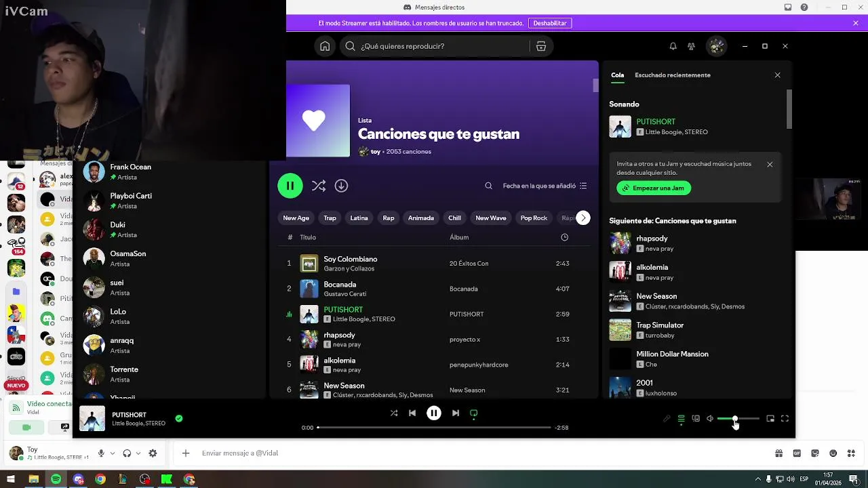
Task: Sort by Título column header
Action: [308, 237]
